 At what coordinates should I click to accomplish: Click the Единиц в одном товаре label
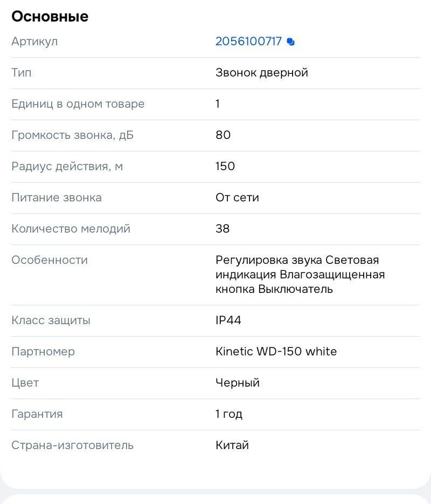tap(78, 104)
